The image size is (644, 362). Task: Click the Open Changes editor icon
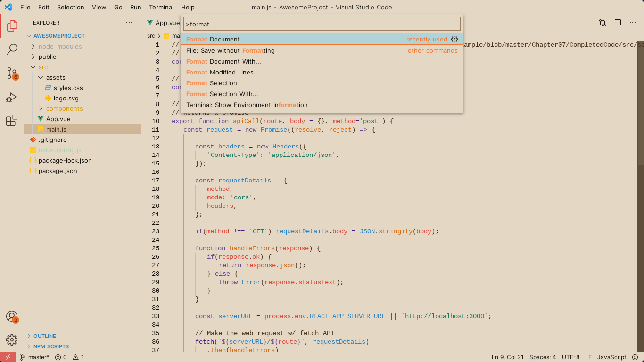(x=603, y=23)
